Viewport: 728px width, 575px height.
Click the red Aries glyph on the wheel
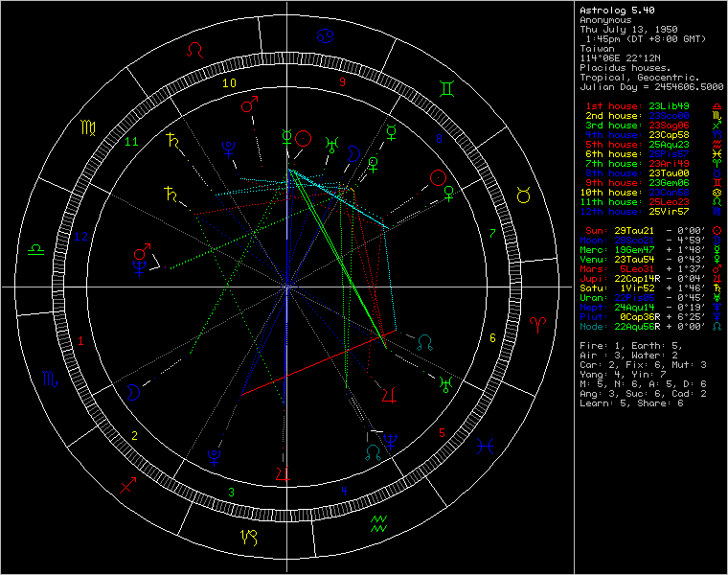[x=539, y=327]
